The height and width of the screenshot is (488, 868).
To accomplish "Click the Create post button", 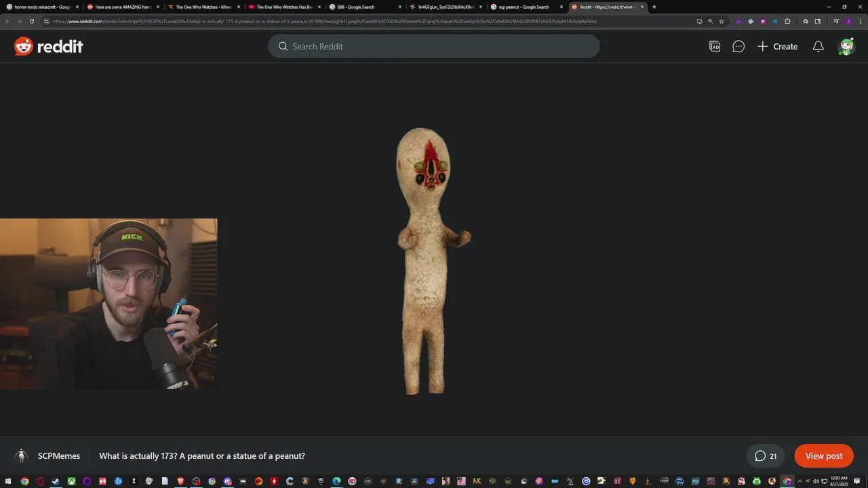I will click(x=777, y=46).
